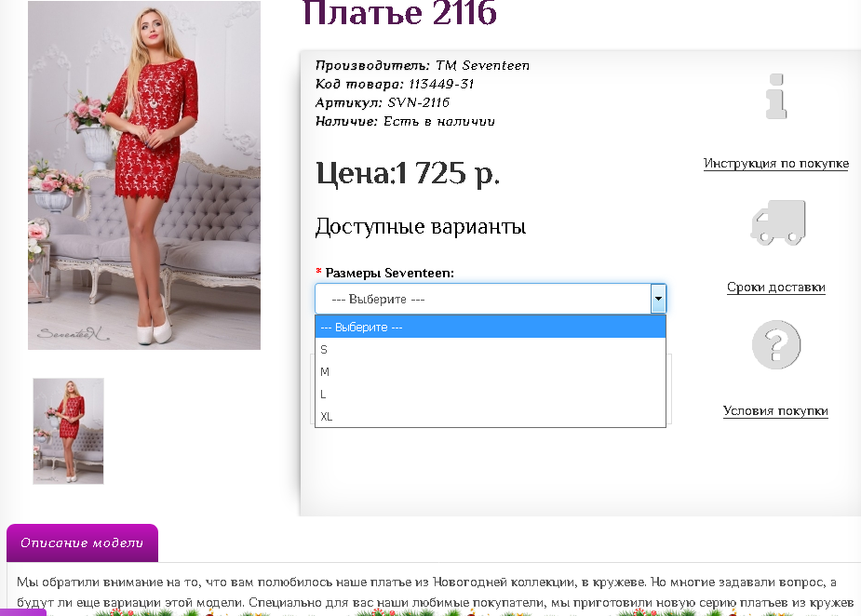The height and width of the screenshot is (616, 861).
Task: Click the question mark icon
Action: [776, 344]
